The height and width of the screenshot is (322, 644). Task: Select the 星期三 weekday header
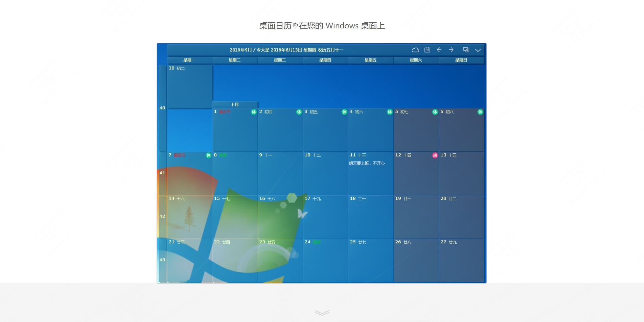point(280,60)
